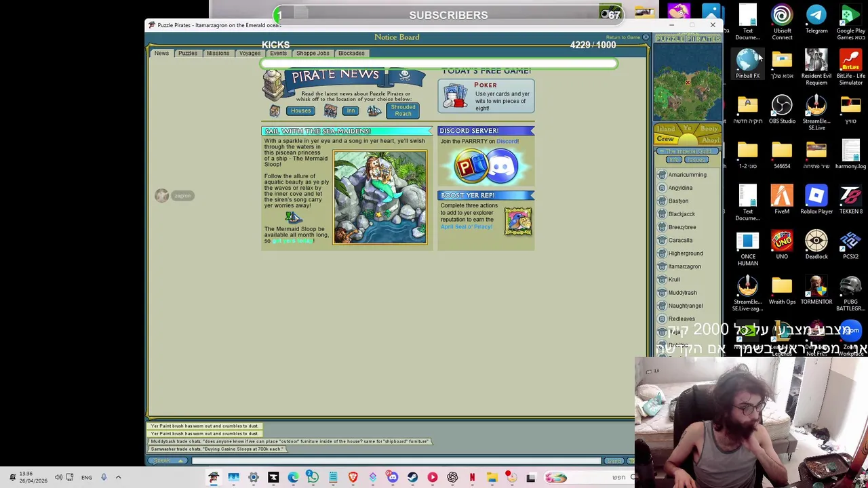Click the chat Send button
The width and height of the screenshot is (868, 488).
pos(614,461)
